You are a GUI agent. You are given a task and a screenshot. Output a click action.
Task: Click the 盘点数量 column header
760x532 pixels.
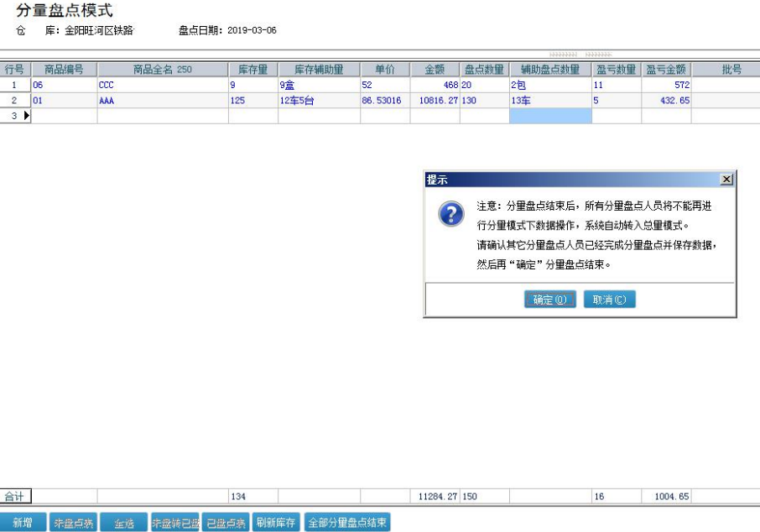pyautogui.click(x=484, y=70)
